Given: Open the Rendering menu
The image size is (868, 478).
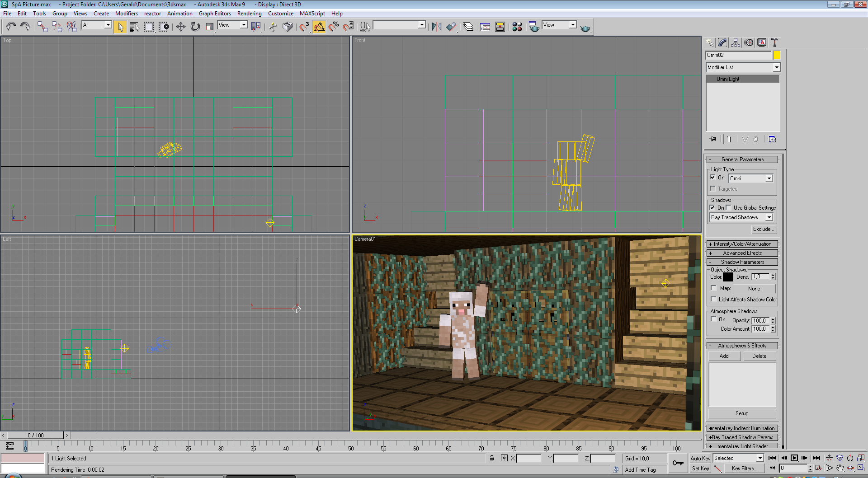Looking at the screenshot, I should click(x=249, y=14).
